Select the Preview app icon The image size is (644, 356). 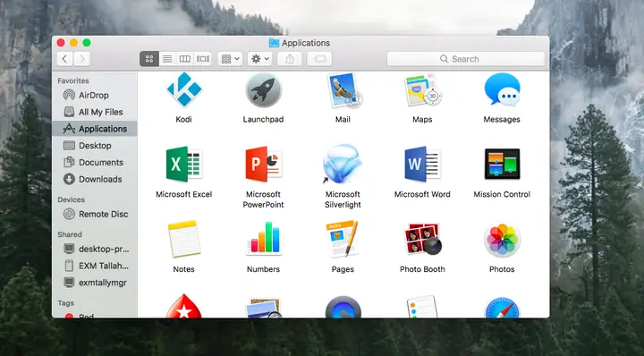[x=263, y=308]
